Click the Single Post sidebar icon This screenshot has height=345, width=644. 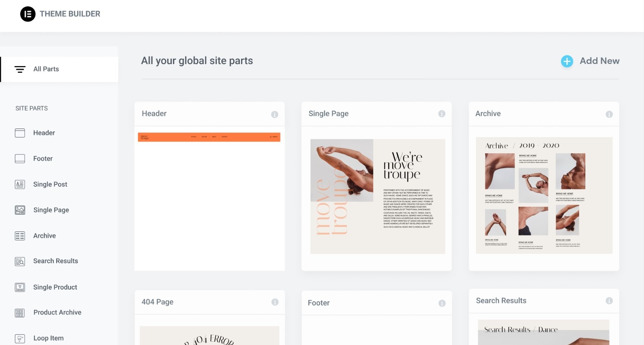click(19, 184)
